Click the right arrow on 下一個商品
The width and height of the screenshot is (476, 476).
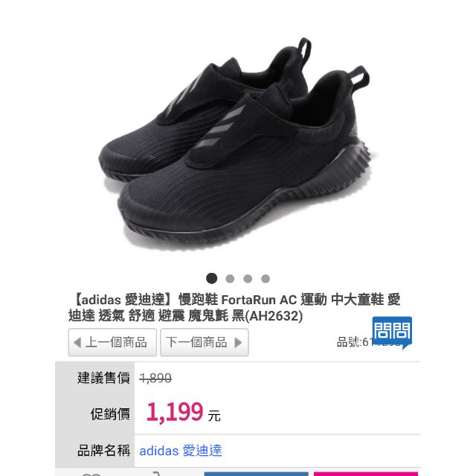point(238,342)
